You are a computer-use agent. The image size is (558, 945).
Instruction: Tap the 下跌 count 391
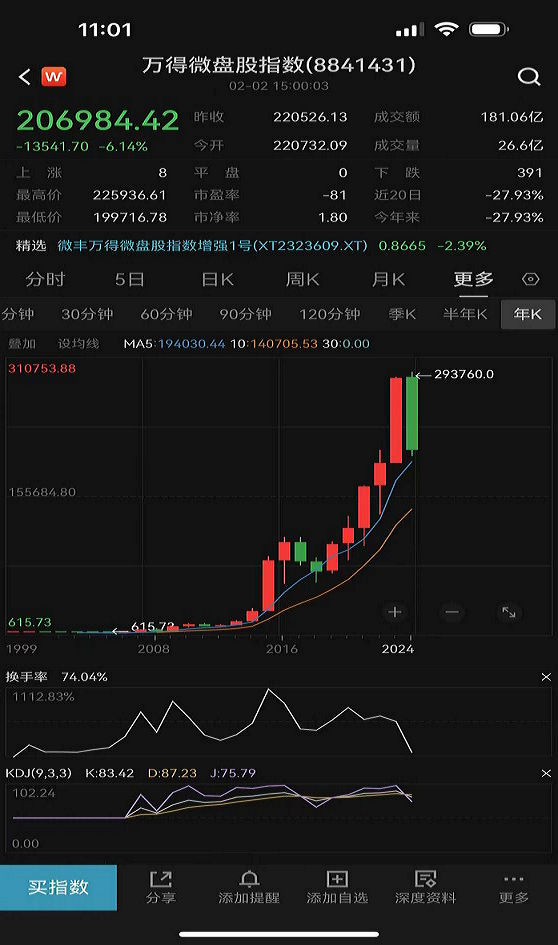[x=530, y=173]
